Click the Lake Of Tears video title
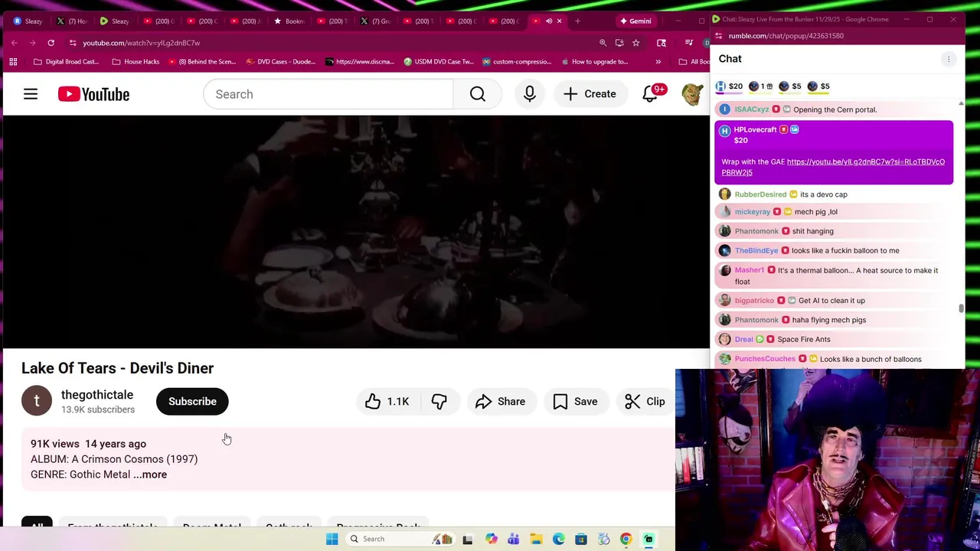The image size is (980, 551). (118, 368)
